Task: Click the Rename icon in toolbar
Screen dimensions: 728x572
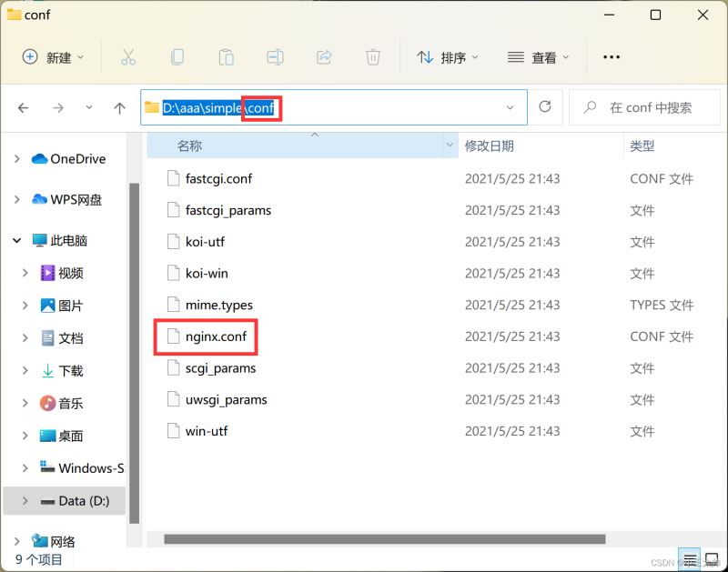Action: pos(275,57)
